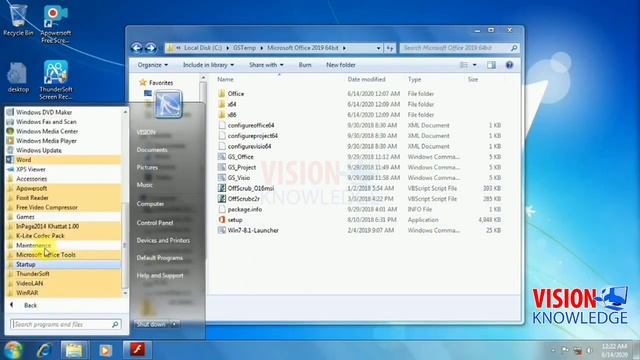Open Windows Update in Start menu
The image size is (640, 360).
[x=63, y=150]
